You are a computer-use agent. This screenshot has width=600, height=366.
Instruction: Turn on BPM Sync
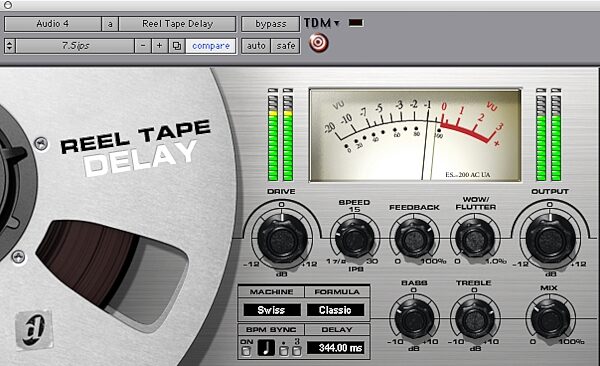(247, 350)
